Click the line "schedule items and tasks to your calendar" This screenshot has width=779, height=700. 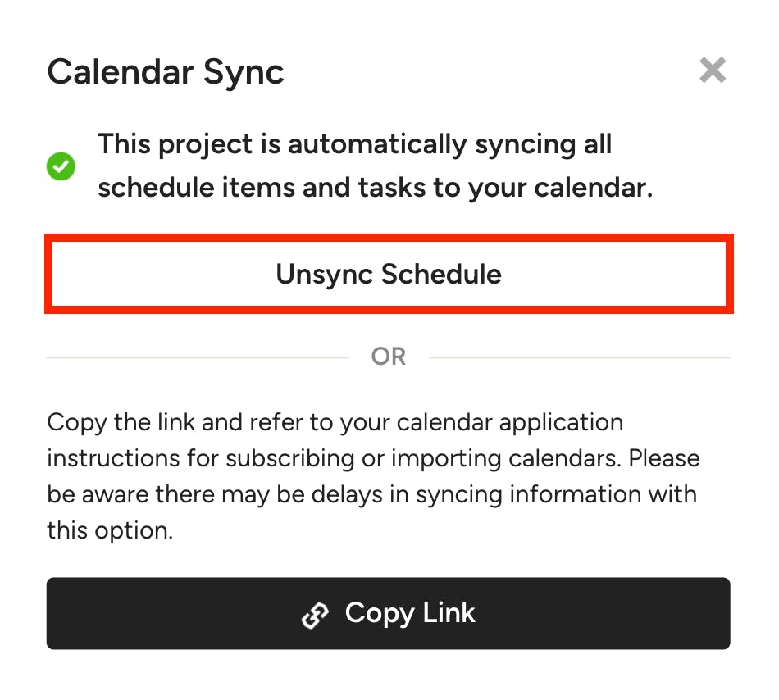coord(375,188)
